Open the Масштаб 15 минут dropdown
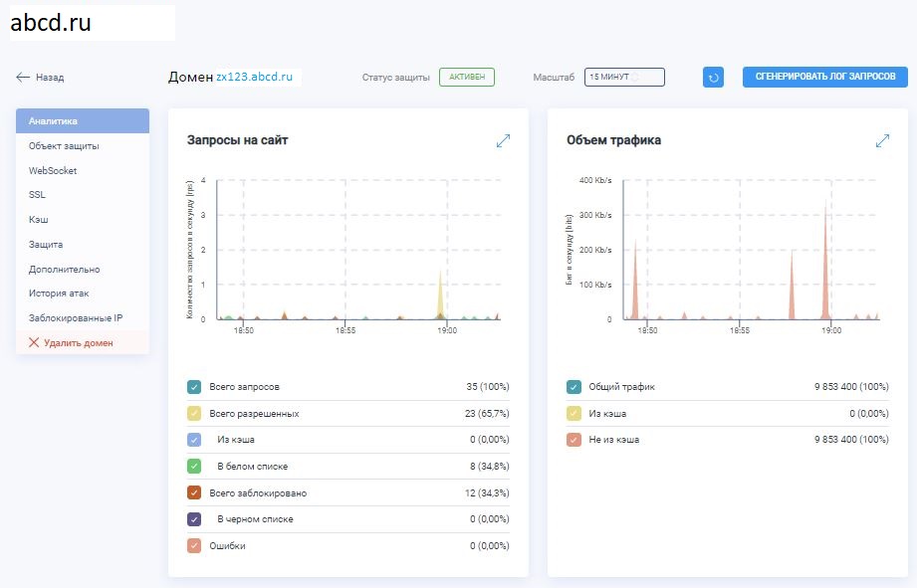This screenshot has height=588, width=917. coord(624,77)
